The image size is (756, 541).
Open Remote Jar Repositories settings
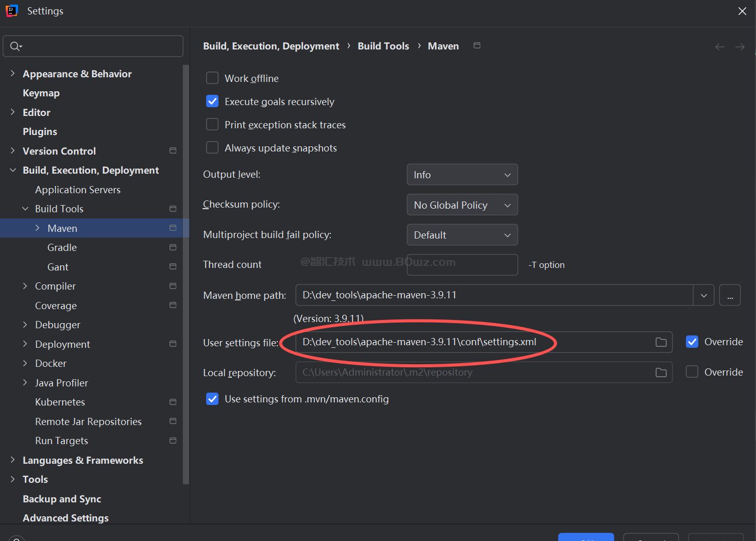[88, 421]
